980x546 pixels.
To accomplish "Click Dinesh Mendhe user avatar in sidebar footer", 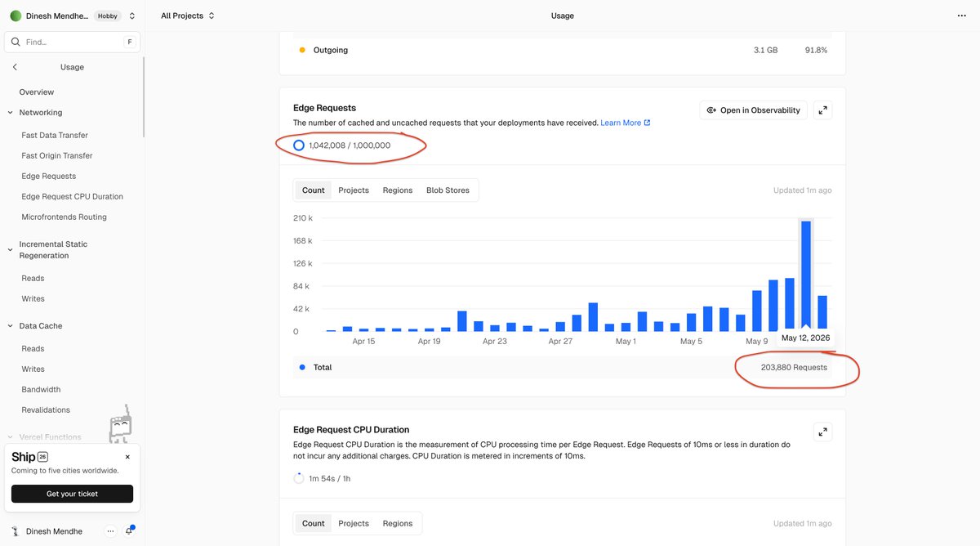I will 15,531.
